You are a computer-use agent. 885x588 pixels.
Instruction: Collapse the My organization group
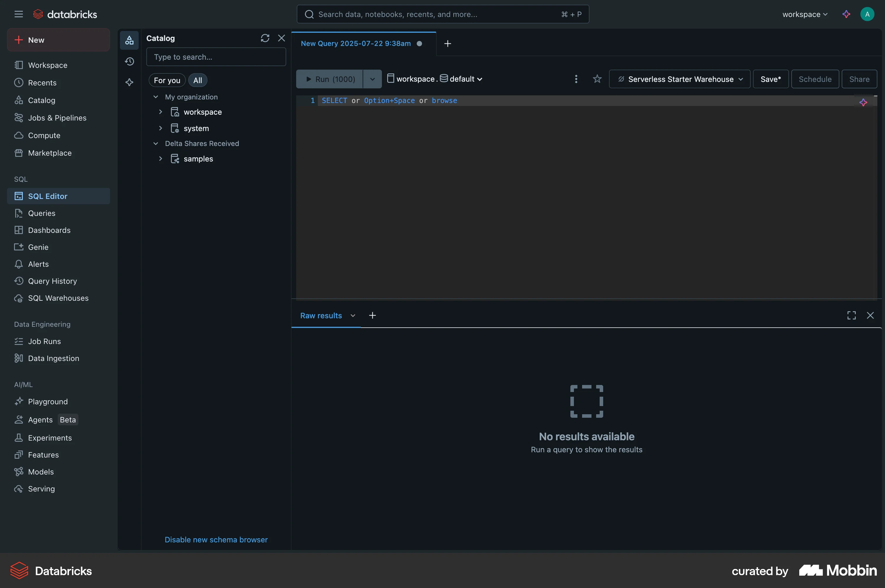pos(156,97)
